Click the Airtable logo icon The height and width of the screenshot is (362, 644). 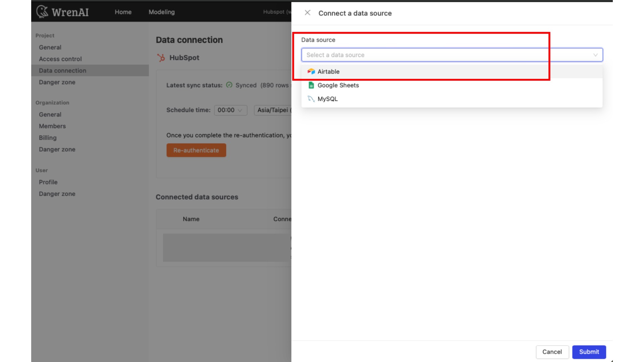click(311, 71)
